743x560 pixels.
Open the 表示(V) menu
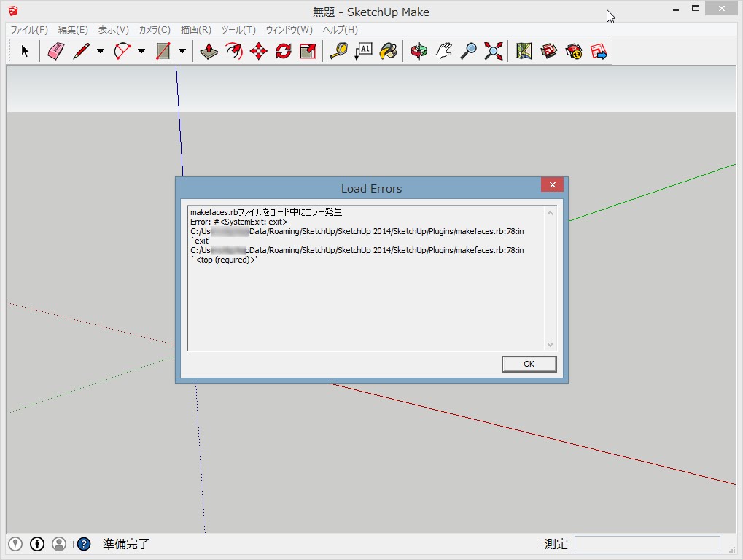tap(113, 29)
